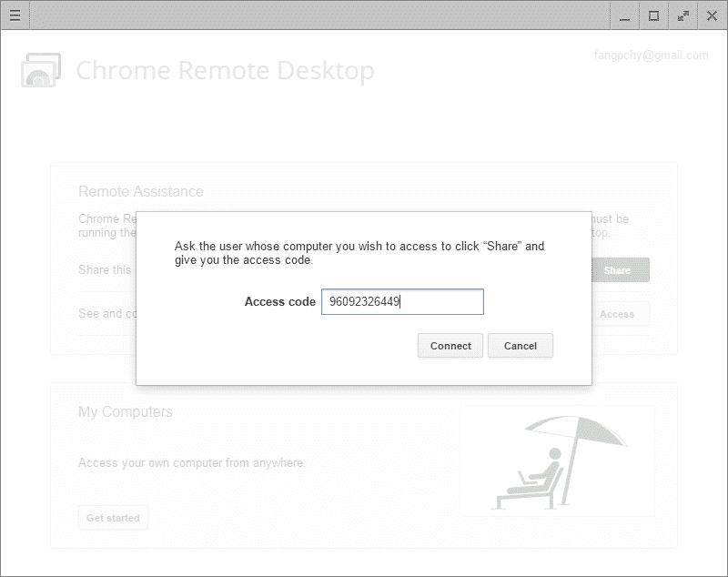Viewport: 728px width, 577px height.
Task: Click the Connect button
Action: 450,346
